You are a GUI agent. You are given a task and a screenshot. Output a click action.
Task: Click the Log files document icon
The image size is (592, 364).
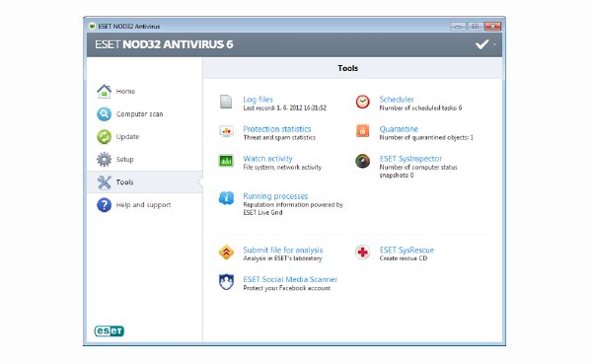(x=226, y=102)
